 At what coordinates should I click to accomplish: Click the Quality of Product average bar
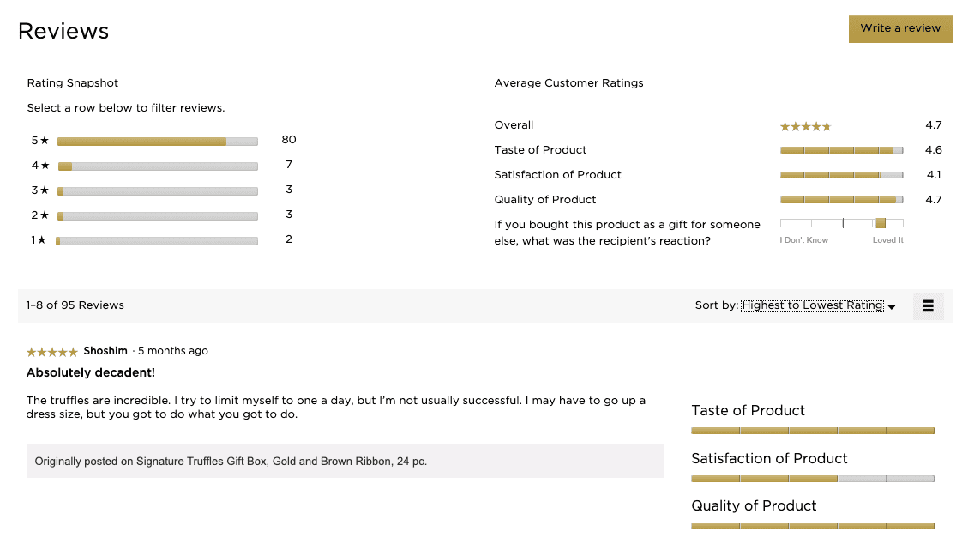pos(841,200)
